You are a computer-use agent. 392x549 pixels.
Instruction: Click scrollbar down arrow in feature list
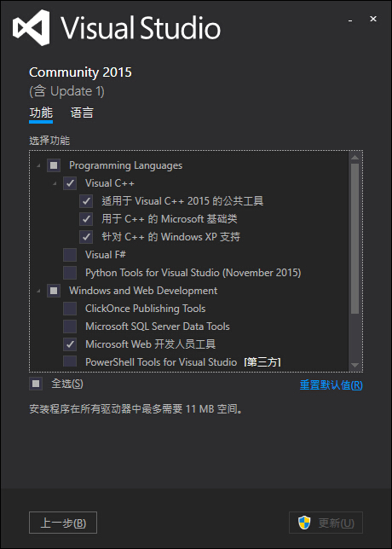[355, 365]
